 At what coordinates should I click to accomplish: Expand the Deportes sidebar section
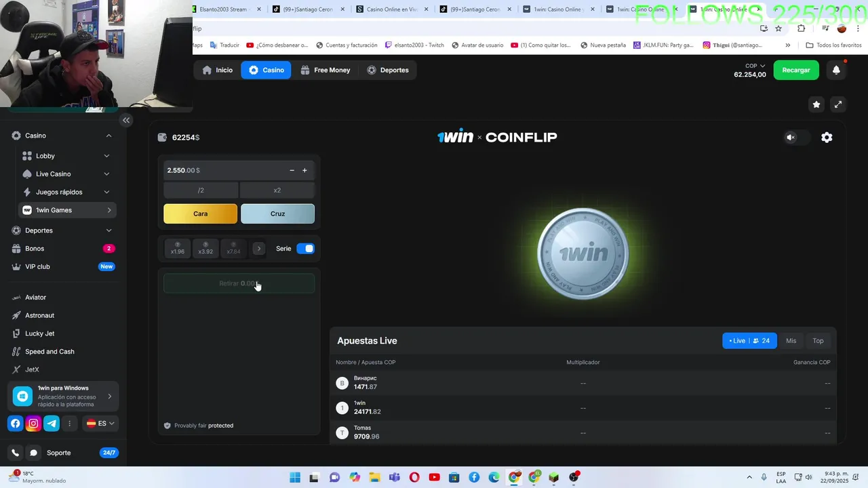(108, 230)
